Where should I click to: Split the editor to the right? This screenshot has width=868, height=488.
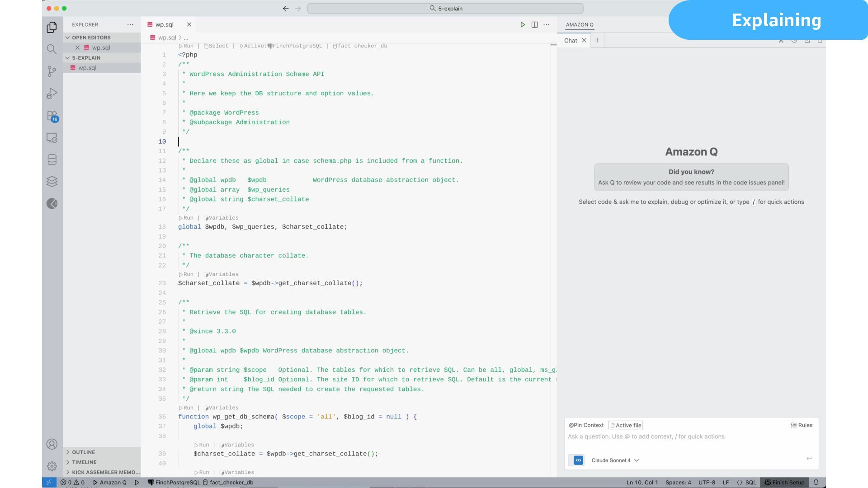pyautogui.click(x=534, y=24)
